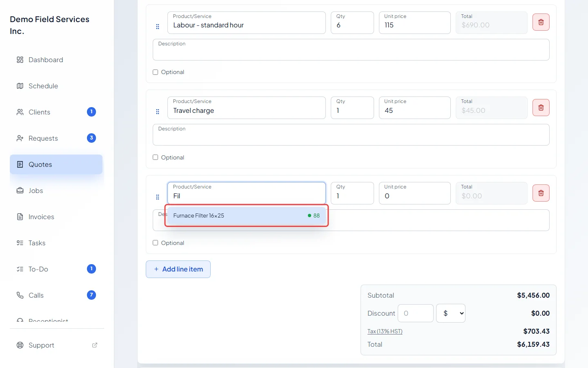The height and width of the screenshot is (368, 588).
Task: Edit Qty for the Travel charge line
Action: click(352, 108)
